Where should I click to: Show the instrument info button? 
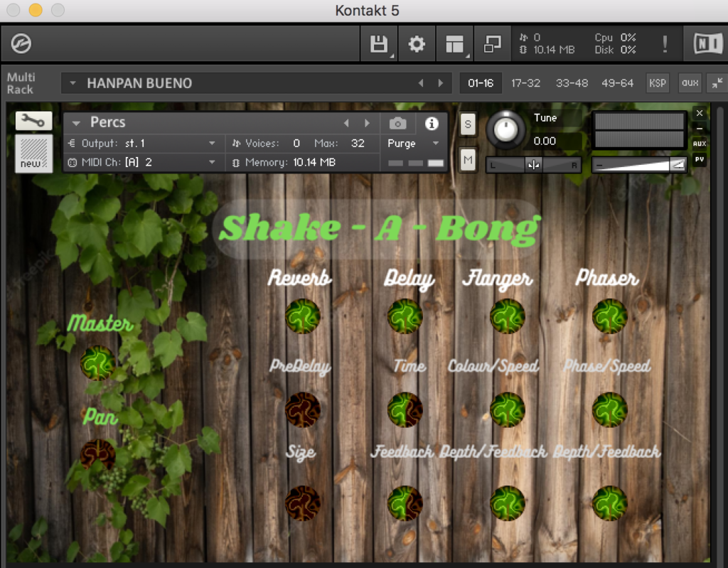pos(432,124)
